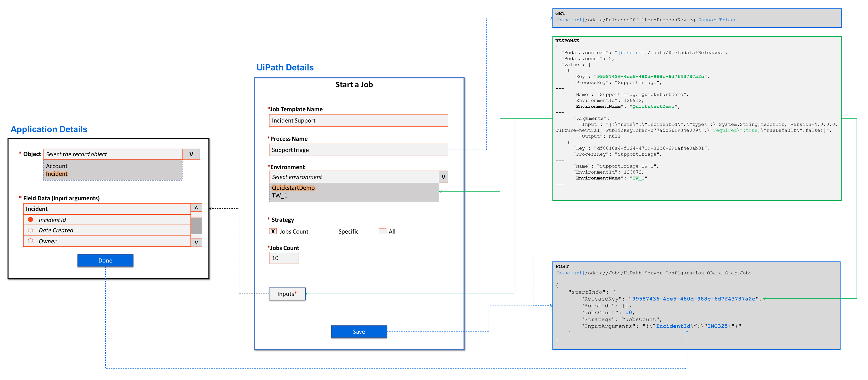Click the 'Select the record object' field
Screen dimensions: 868x380
[113, 154]
